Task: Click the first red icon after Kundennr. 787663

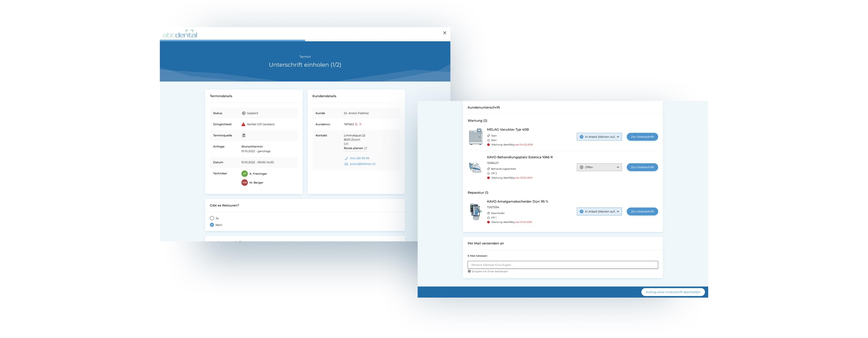Action: (357, 124)
